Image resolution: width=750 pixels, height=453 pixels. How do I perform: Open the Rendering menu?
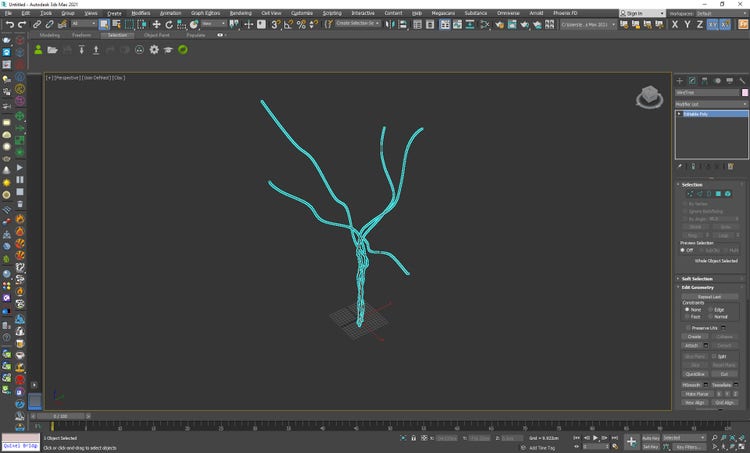click(240, 13)
